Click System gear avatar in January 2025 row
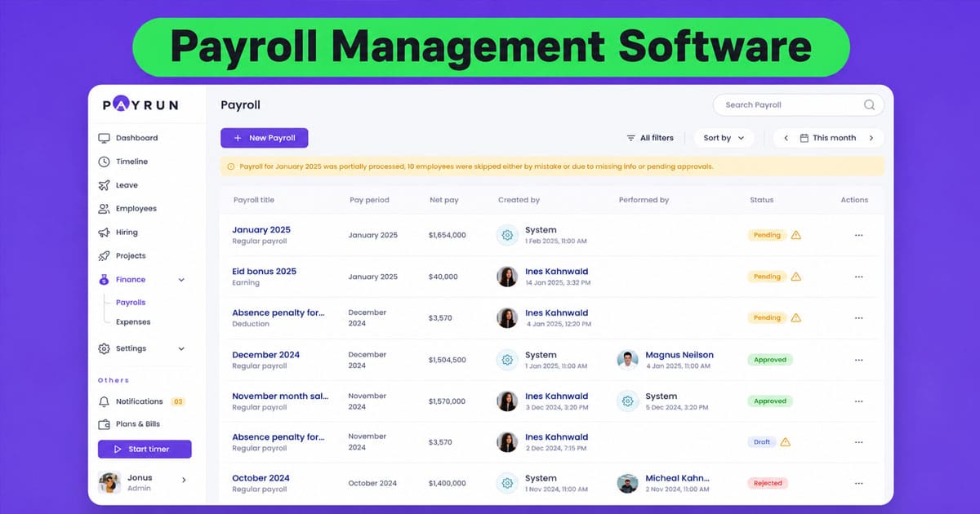980x514 pixels. pyautogui.click(x=507, y=235)
